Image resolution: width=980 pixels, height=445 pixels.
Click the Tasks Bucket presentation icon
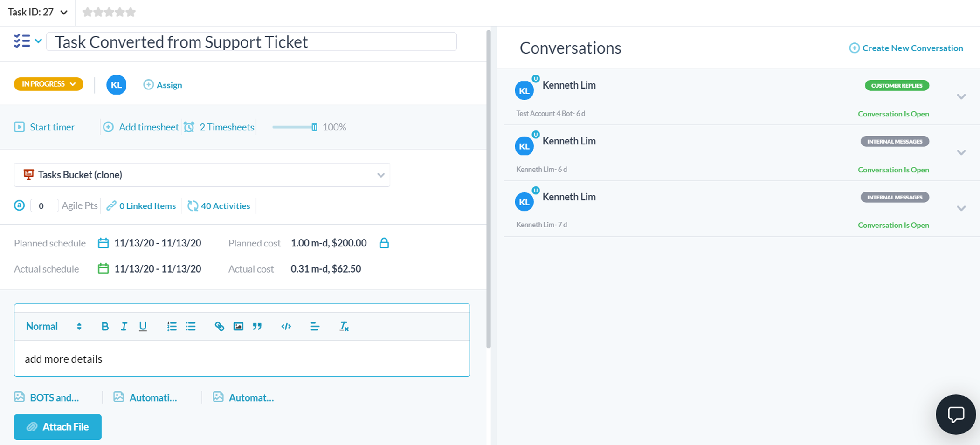click(x=28, y=174)
